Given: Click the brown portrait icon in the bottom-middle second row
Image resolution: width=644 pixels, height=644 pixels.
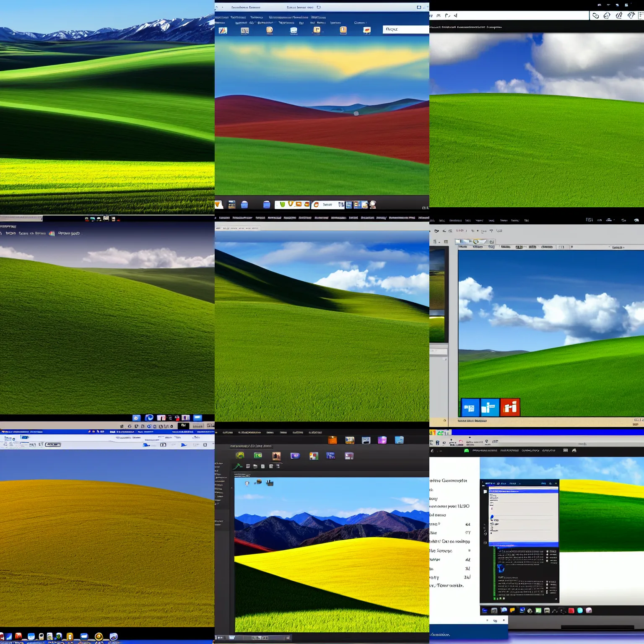Looking at the screenshot, I should (x=276, y=456).
